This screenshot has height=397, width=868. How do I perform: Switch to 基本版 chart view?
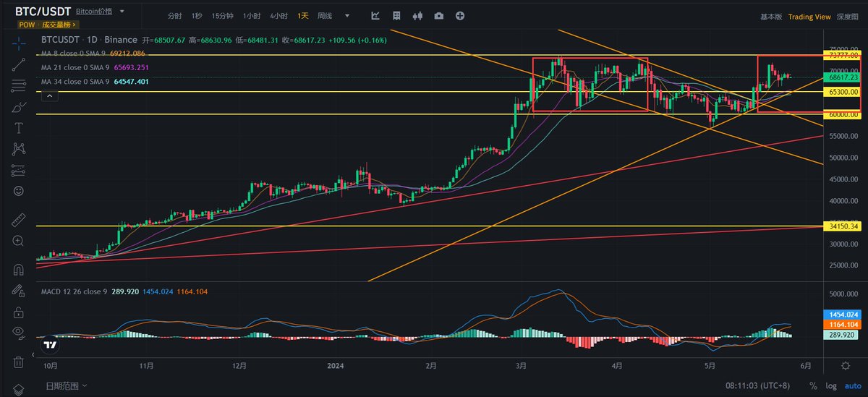(771, 17)
